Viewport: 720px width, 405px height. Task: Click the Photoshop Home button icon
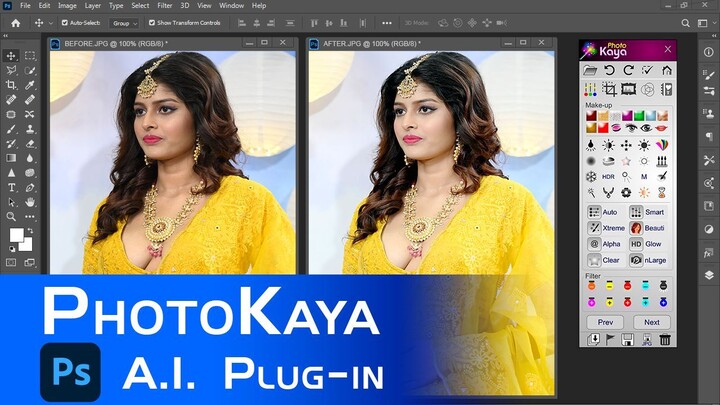pos(16,23)
